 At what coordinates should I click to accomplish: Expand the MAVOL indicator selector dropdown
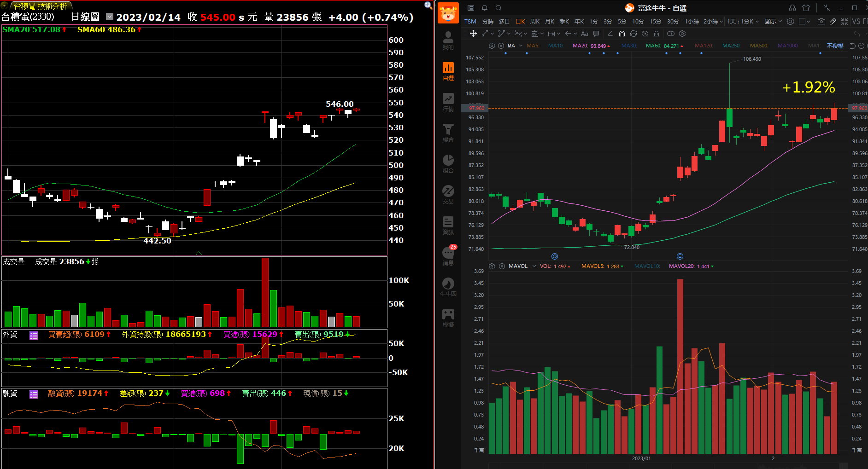tap(534, 266)
